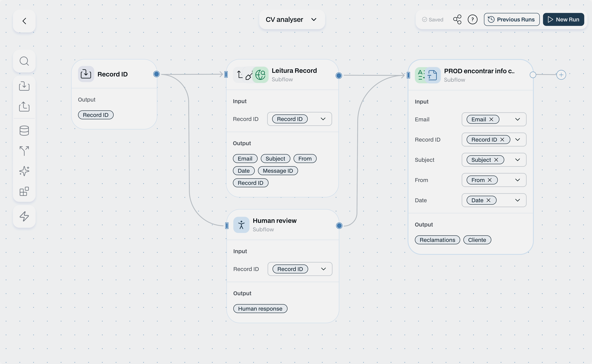The height and width of the screenshot is (364, 592).
Task: Click the Human review person icon
Action: pyautogui.click(x=241, y=225)
